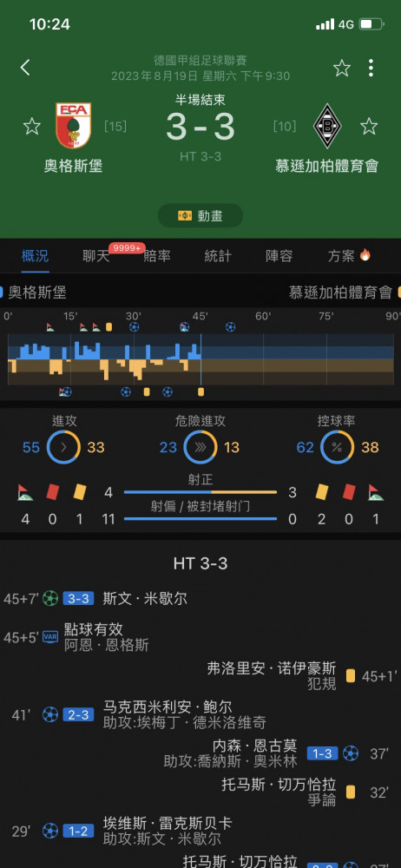Open the 陣容 lineup tab
The image size is (401, 868).
tap(279, 256)
